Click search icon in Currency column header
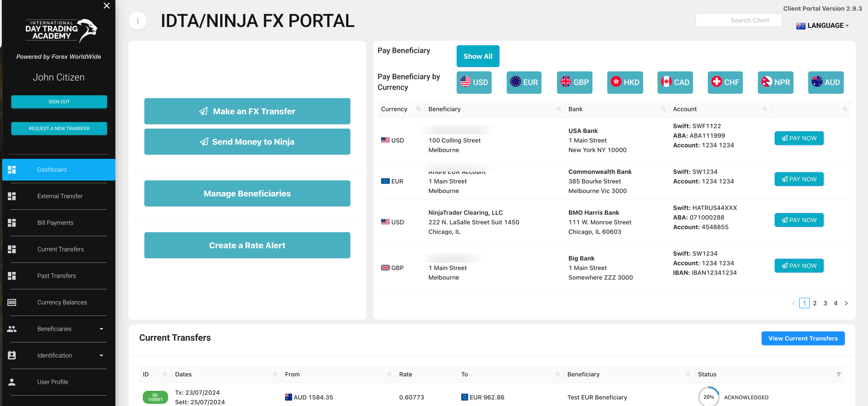 point(418,109)
